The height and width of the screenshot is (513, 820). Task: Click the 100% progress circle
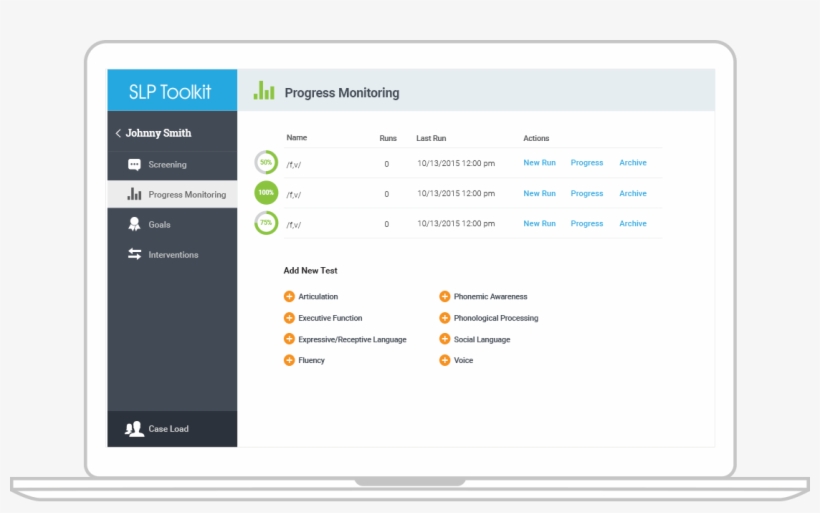[266, 193]
